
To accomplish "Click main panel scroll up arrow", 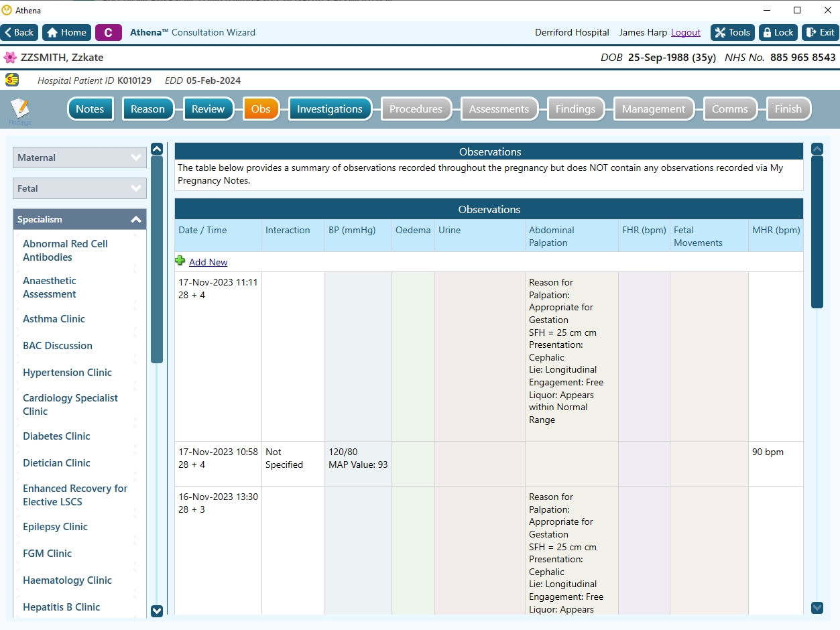I will click(x=817, y=149).
